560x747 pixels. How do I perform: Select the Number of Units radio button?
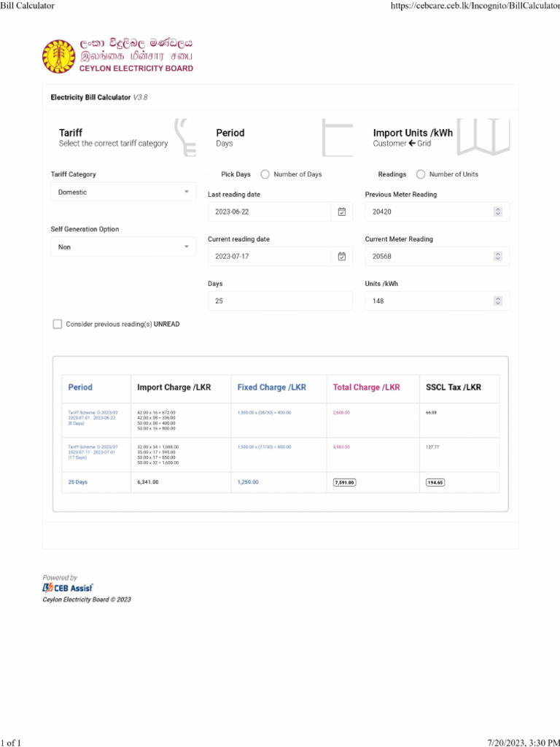coord(421,174)
